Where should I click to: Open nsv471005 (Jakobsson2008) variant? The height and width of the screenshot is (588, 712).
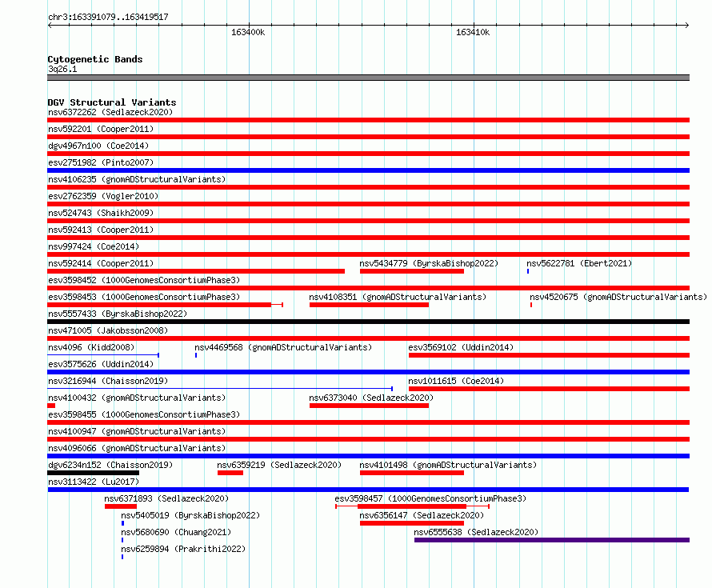(x=108, y=330)
